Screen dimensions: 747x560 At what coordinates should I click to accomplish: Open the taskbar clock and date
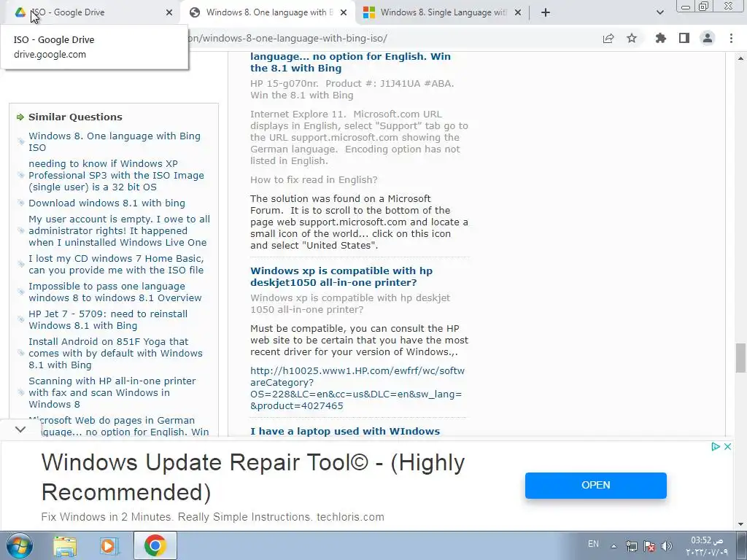coord(707,546)
